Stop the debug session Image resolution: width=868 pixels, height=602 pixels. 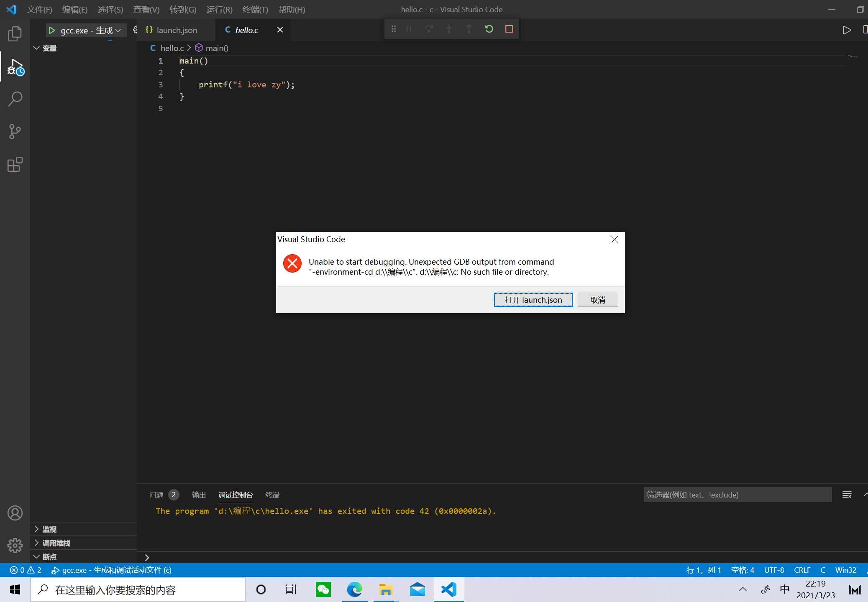coord(509,29)
